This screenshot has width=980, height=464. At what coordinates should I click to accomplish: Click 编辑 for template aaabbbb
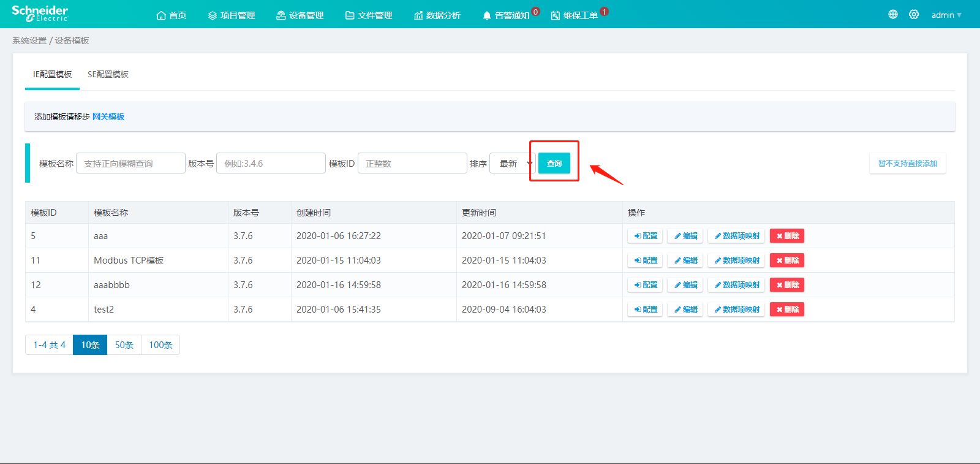(685, 285)
